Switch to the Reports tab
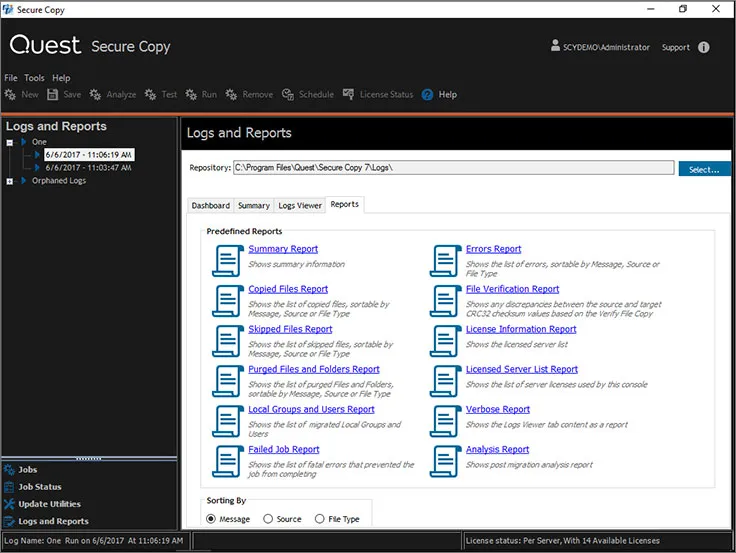Image resolution: width=736 pixels, height=553 pixels. (345, 204)
